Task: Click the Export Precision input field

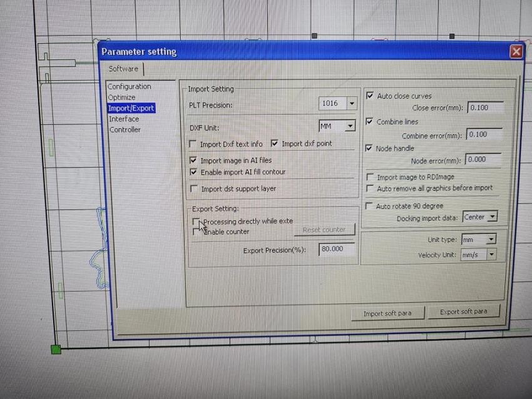Action: click(x=336, y=249)
